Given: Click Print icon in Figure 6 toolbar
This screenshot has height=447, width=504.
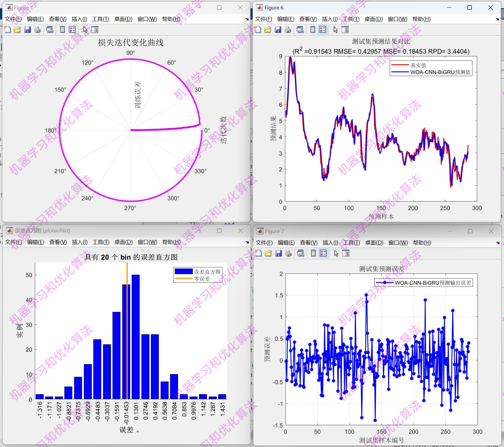Looking at the screenshot, I should [288, 30].
